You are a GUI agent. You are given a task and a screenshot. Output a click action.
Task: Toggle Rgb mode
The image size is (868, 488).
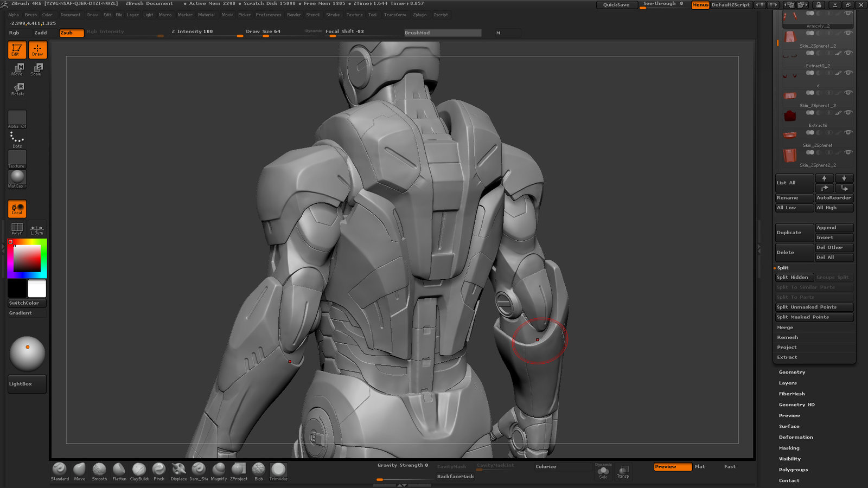(x=14, y=33)
